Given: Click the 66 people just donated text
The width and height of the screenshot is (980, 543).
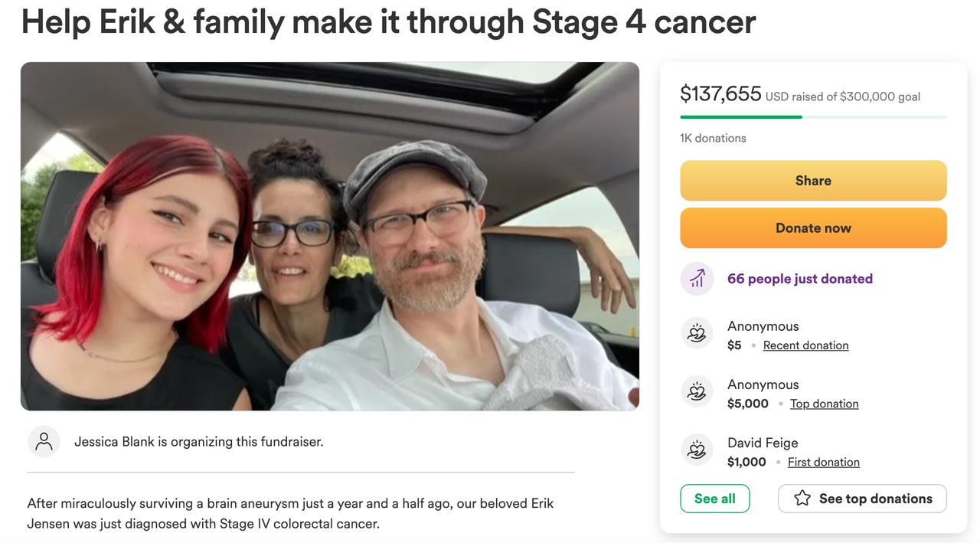Looking at the screenshot, I should point(799,279).
